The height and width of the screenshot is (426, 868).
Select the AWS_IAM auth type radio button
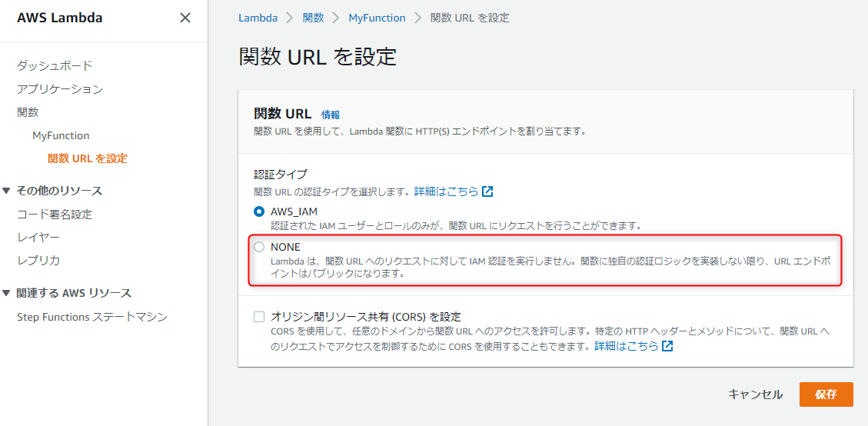(259, 211)
